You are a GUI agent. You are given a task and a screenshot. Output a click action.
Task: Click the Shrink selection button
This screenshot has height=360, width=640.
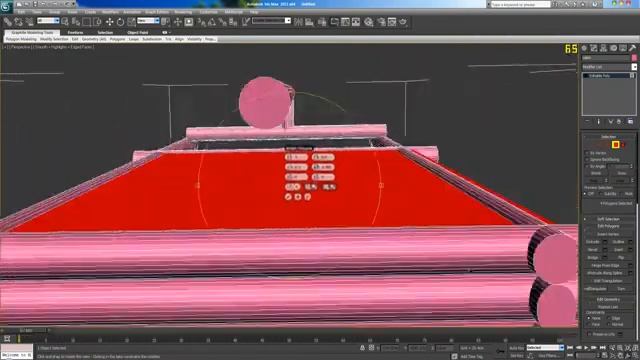[596, 173]
